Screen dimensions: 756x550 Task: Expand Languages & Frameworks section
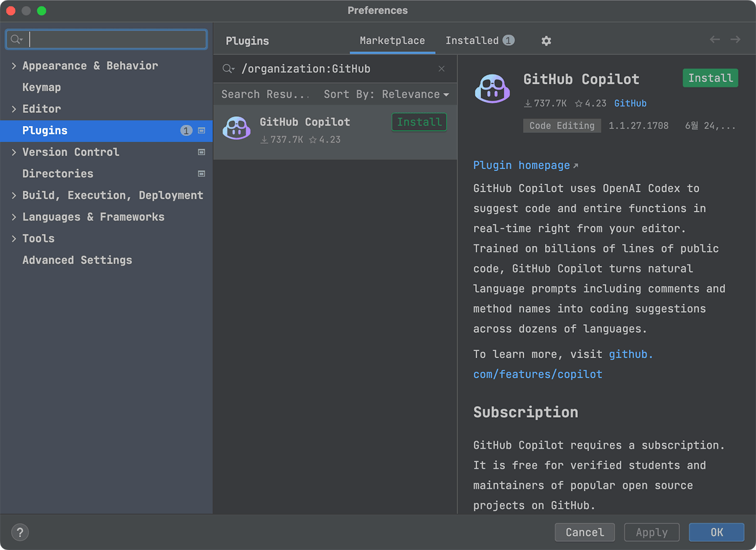click(14, 217)
